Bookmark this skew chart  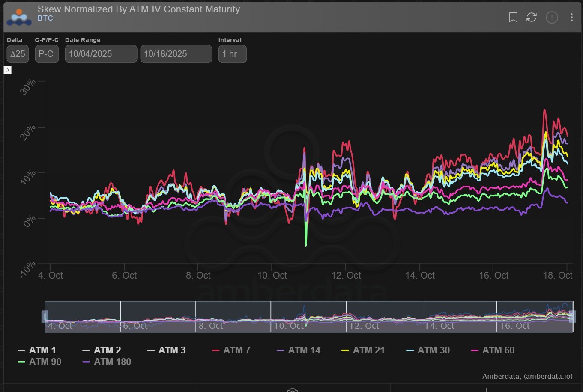pyautogui.click(x=513, y=17)
